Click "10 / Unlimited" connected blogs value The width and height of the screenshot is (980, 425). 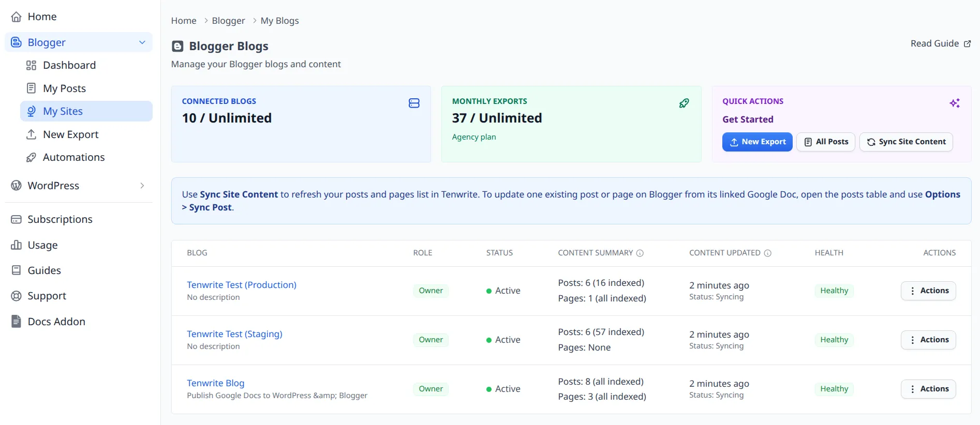pyautogui.click(x=227, y=118)
